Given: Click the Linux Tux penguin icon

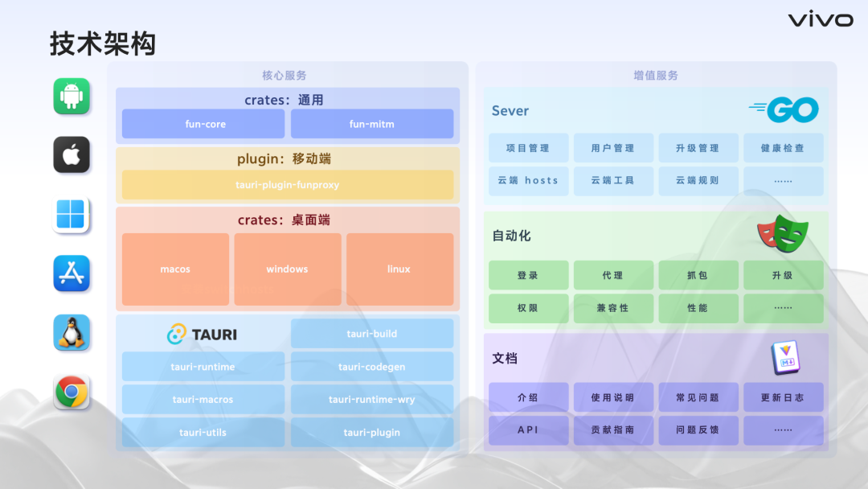Looking at the screenshot, I should pyautogui.click(x=71, y=333).
